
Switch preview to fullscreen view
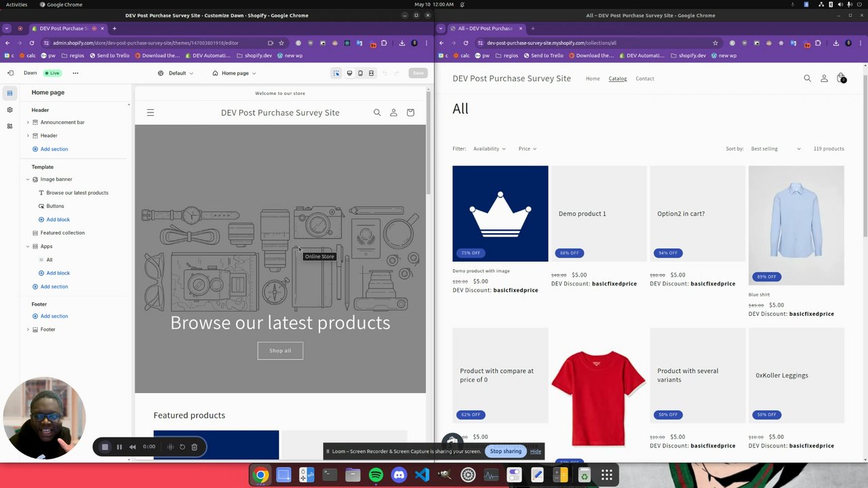371,73
